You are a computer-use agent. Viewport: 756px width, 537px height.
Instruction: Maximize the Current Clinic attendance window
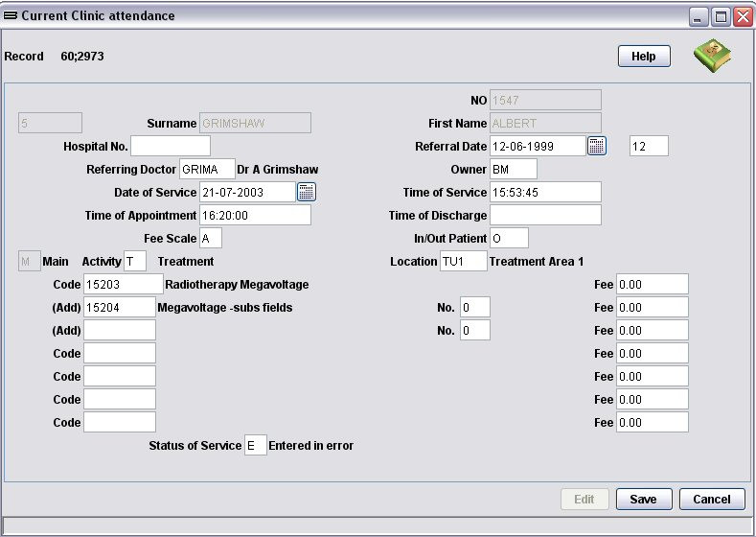(721, 17)
